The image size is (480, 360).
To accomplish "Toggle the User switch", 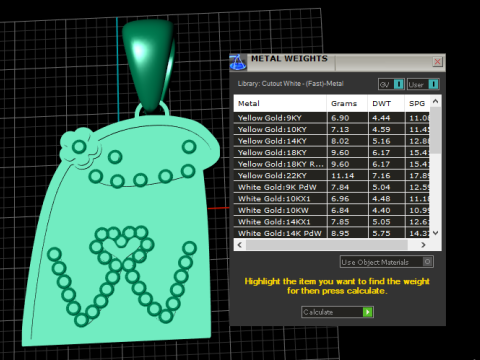I will tap(423, 84).
